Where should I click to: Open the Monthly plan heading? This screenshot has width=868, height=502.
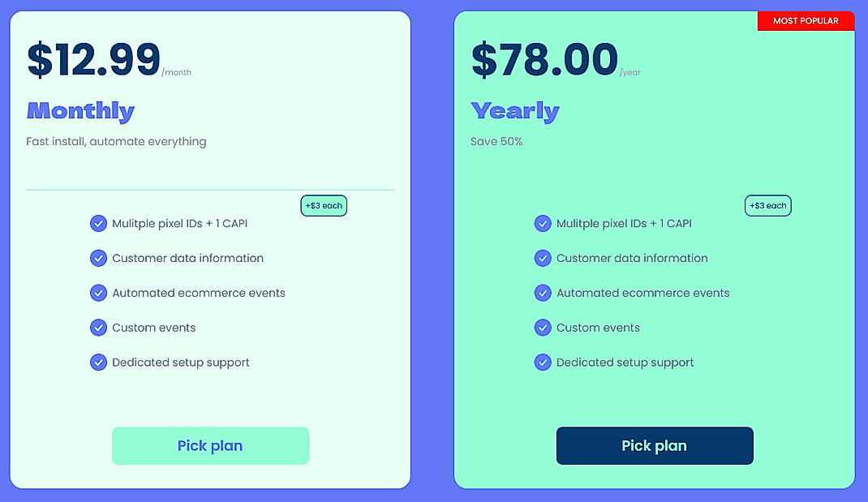click(80, 110)
